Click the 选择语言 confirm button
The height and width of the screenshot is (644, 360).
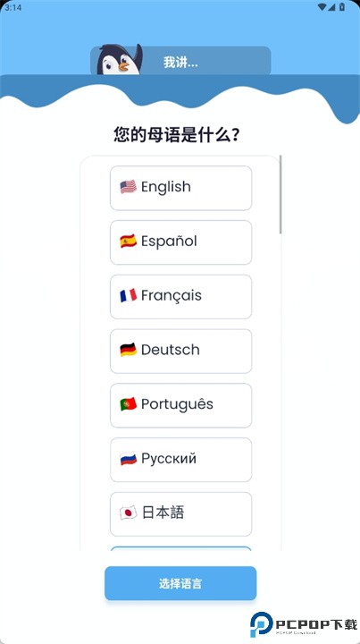tap(180, 583)
